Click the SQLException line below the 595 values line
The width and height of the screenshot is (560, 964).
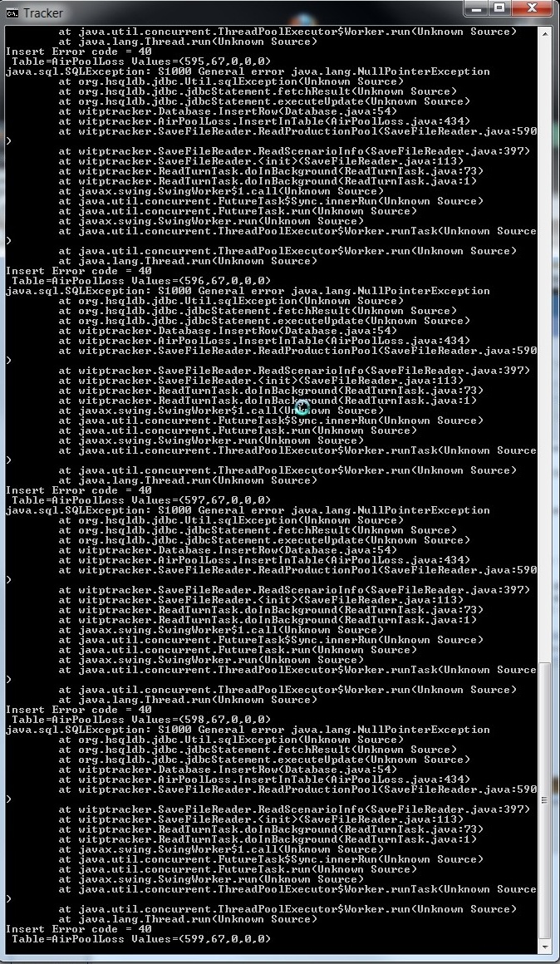pyautogui.click(x=248, y=72)
